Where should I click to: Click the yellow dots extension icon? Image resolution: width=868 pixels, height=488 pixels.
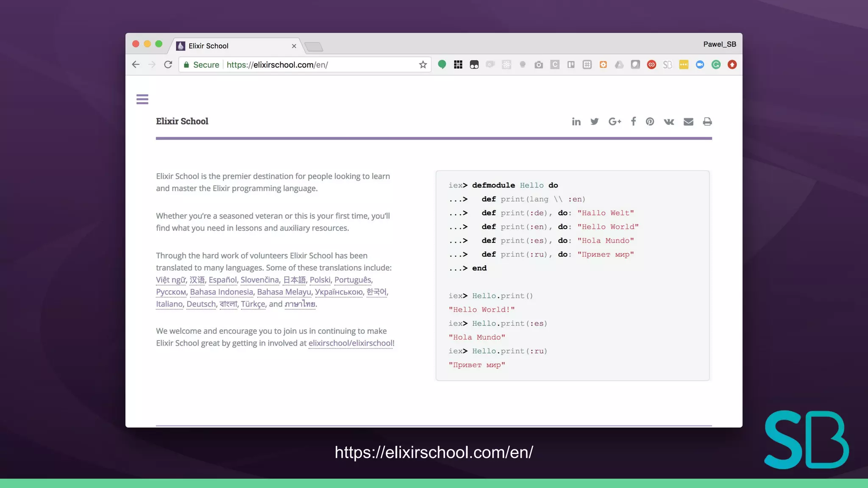[x=684, y=64]
